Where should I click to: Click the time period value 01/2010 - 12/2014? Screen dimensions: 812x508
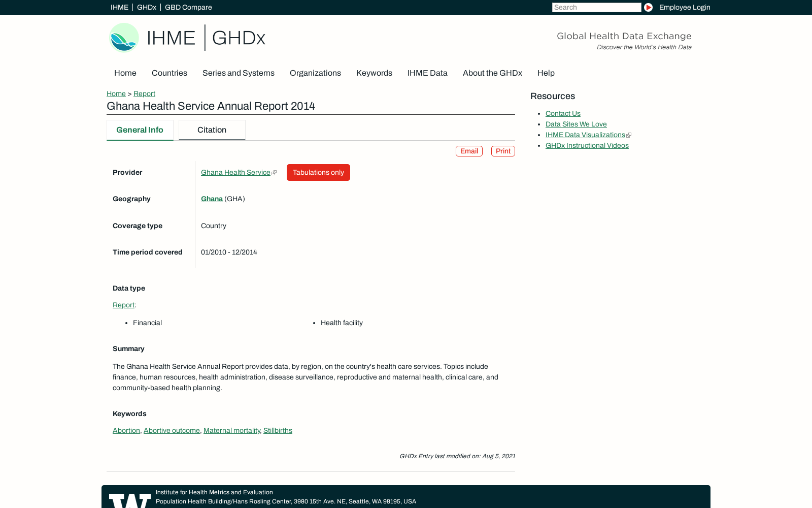click(229, 252)
